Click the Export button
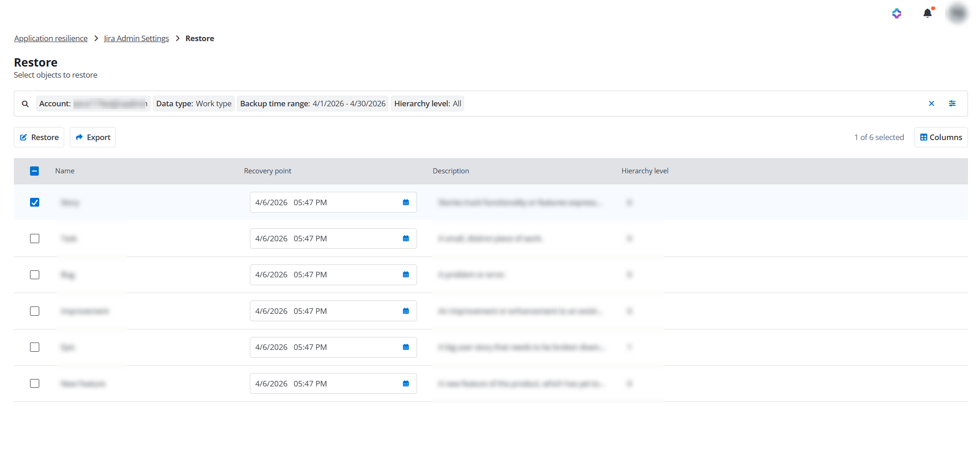The height and width of the screenshot is (465, 980). [x=93, y=137]
